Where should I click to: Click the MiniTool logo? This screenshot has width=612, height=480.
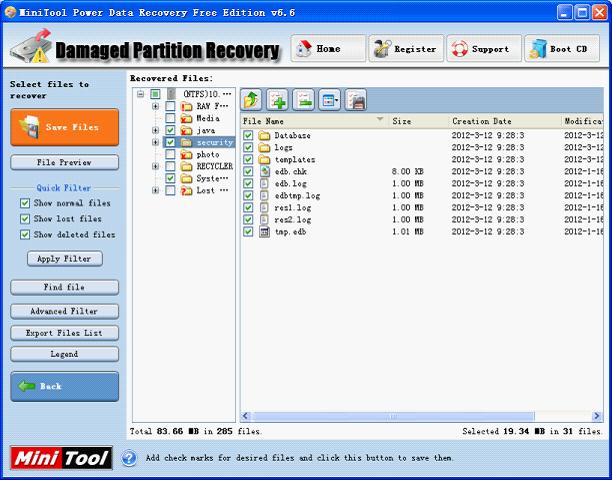tap(61, 458)
